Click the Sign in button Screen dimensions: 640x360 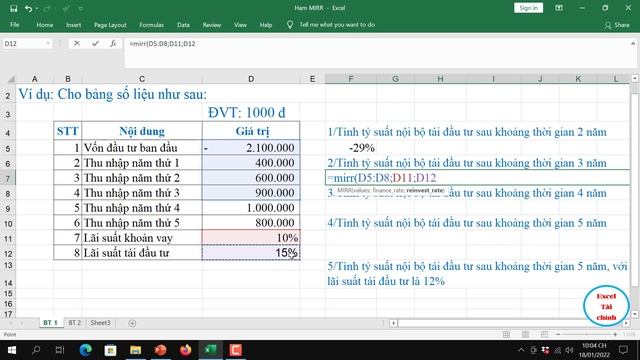(x=528, y=8)
